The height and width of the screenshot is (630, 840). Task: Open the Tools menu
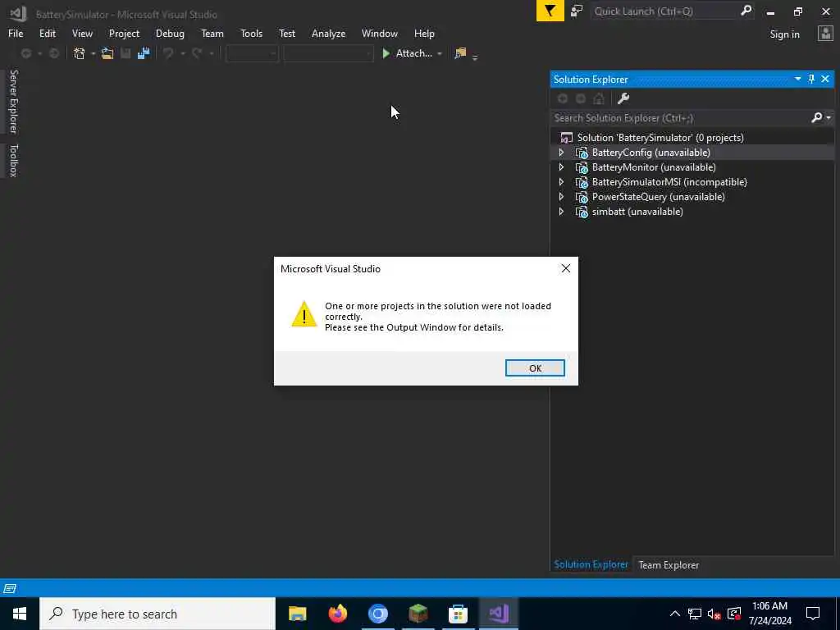click(251, 33)
